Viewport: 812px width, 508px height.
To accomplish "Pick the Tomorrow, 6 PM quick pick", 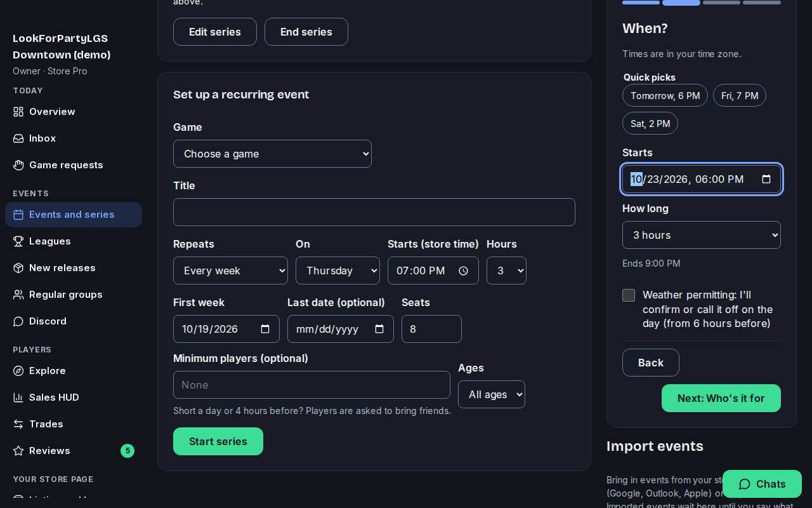I will [665, 95].
